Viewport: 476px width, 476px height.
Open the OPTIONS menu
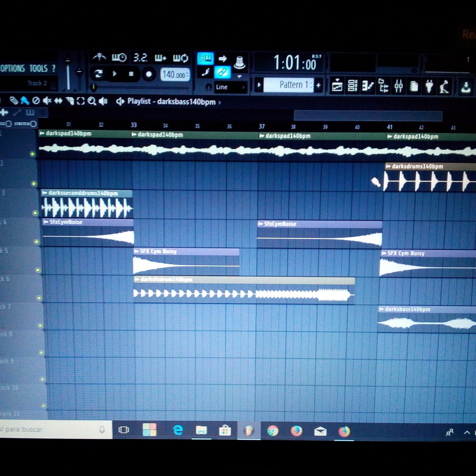[13, 68]
